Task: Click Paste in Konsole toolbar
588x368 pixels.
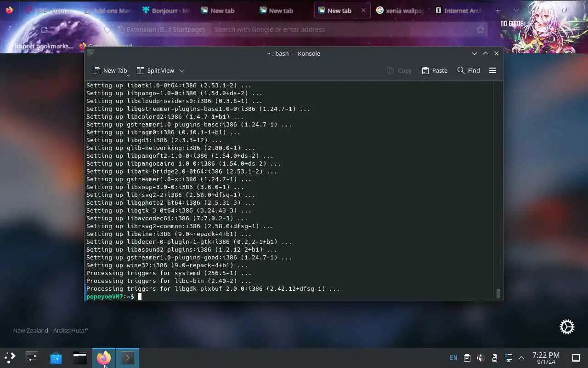Action: tap(435, 70)
